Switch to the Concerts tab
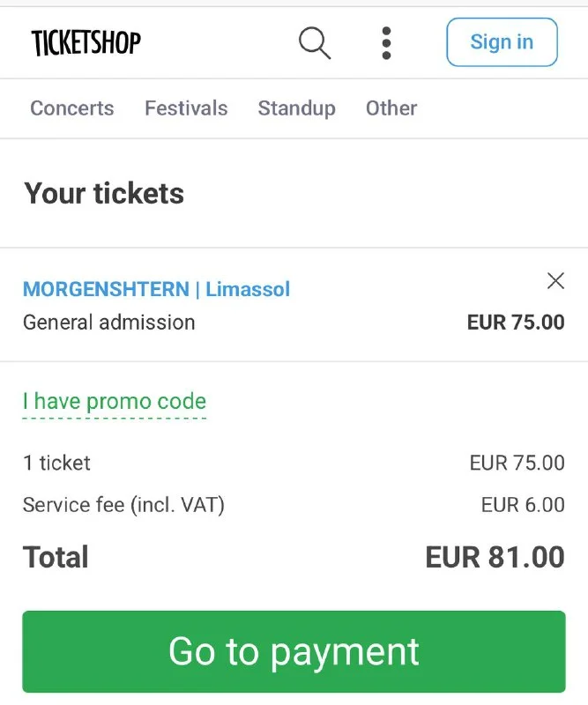 72,108
